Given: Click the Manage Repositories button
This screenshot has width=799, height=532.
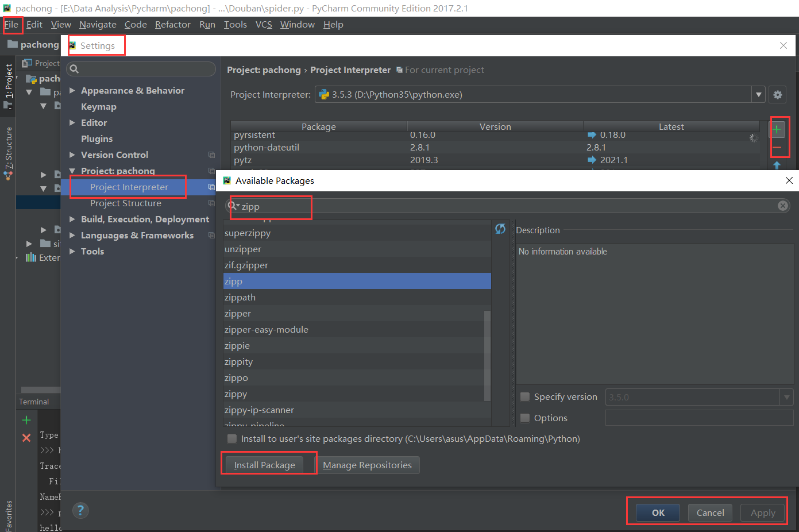Looking at the screenshot, I should click(367, 465).
